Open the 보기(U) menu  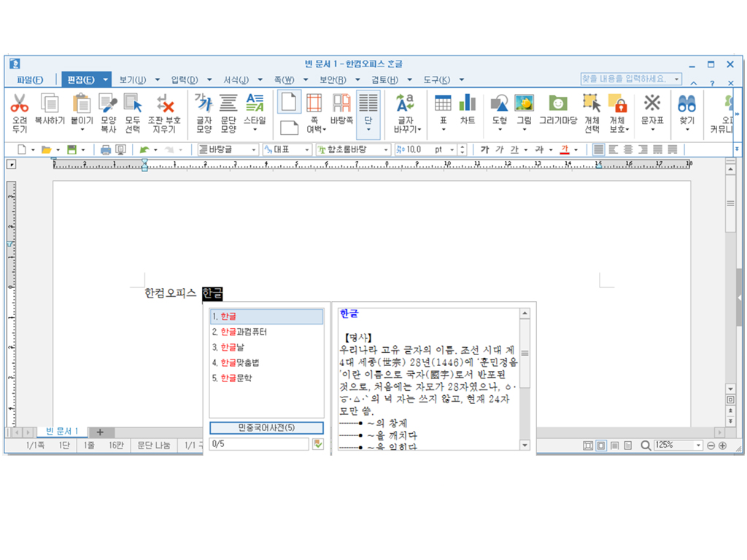(x=133, y=79)
